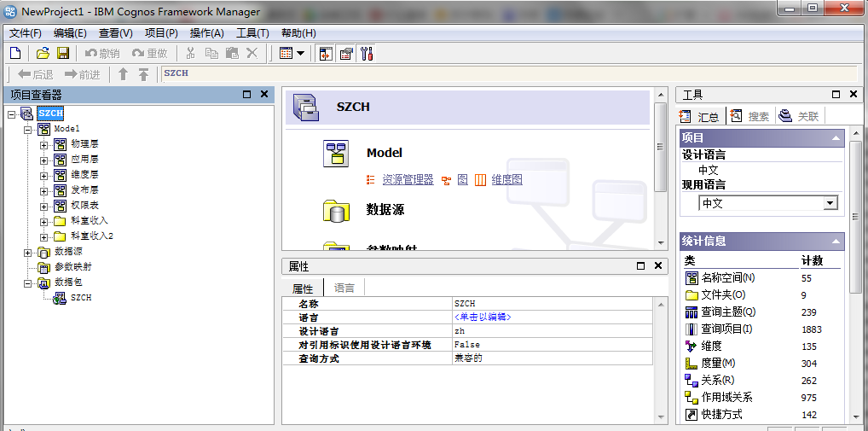
Task: Switch to the 关联 tab in Tools
Action: (x=800, y=116)
